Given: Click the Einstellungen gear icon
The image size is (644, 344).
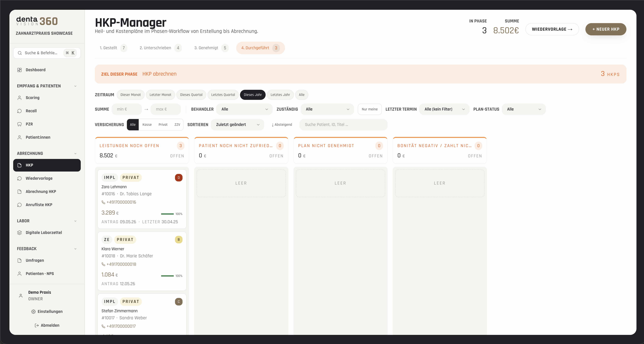Looking at the screenshot, I should [33, 311].
